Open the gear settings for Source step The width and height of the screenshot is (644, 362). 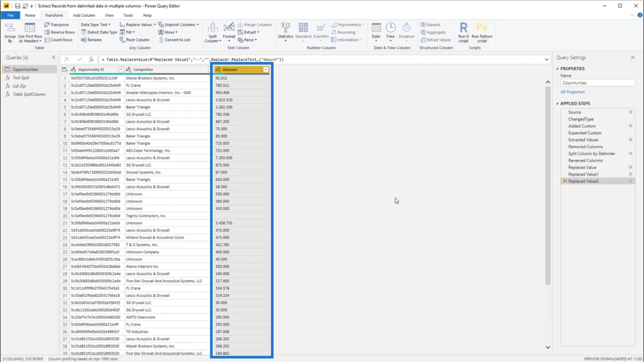click(x=630, y=112)
